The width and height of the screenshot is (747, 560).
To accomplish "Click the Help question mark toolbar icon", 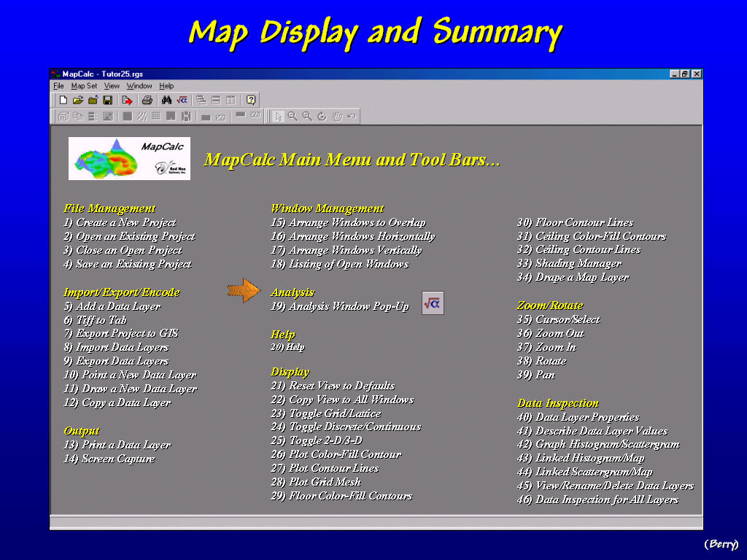I will pos(251,100).
